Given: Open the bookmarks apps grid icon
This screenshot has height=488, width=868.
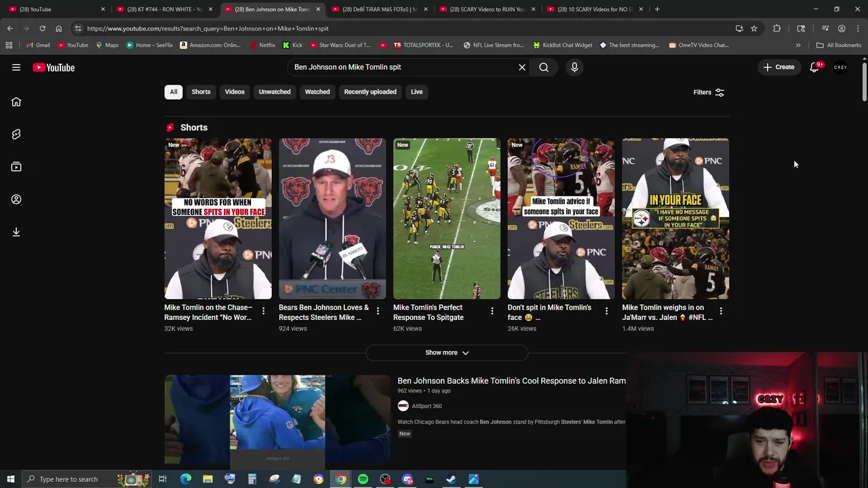Looking at the screenshot, I should point(9,45).
